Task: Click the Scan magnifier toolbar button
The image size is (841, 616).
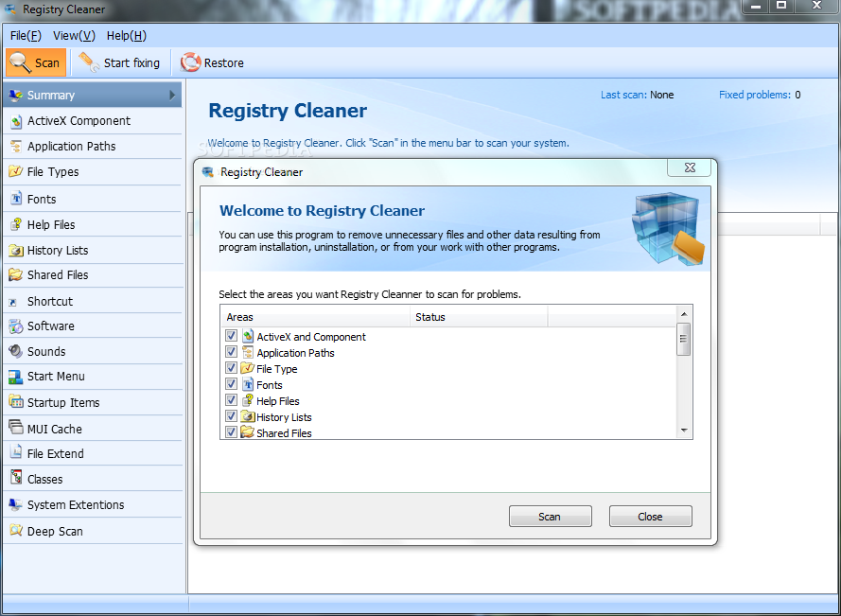Action: pos(35,62)
